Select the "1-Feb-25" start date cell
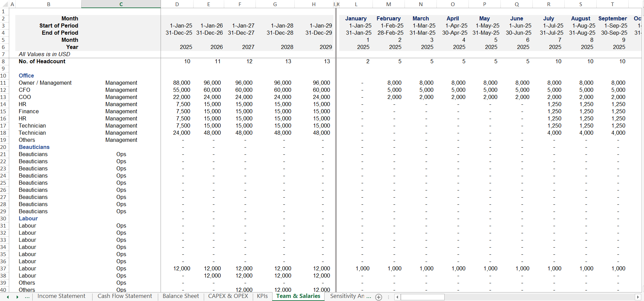 (392, 26)
